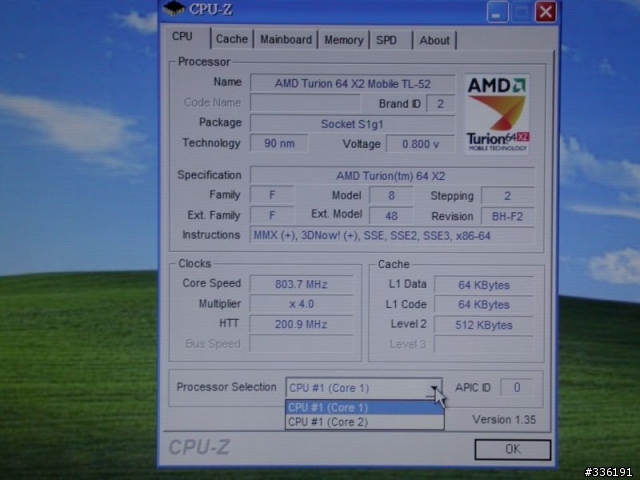Click the empty Code Name field
Image resolution: width=640 pixels, height=480 pixels.
(x=305, y=102)
